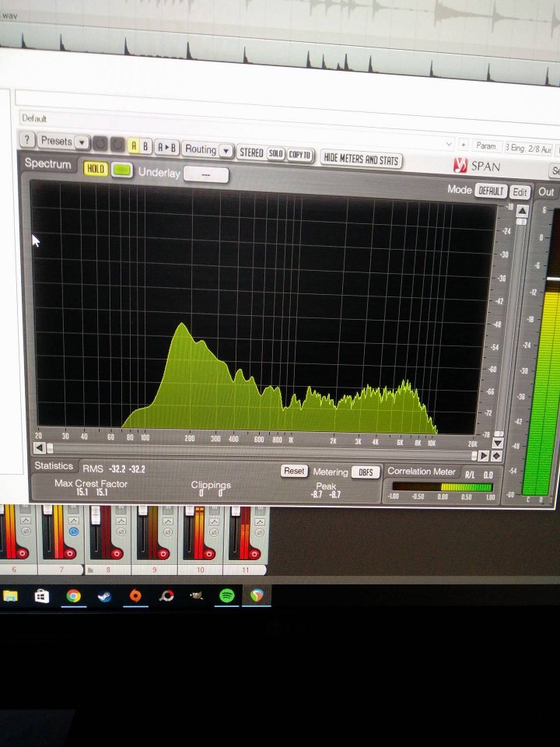560x747 pixels.
Task: Open the green spectrum color swatch
Action: pyautogui.click(x=122, y=170)
